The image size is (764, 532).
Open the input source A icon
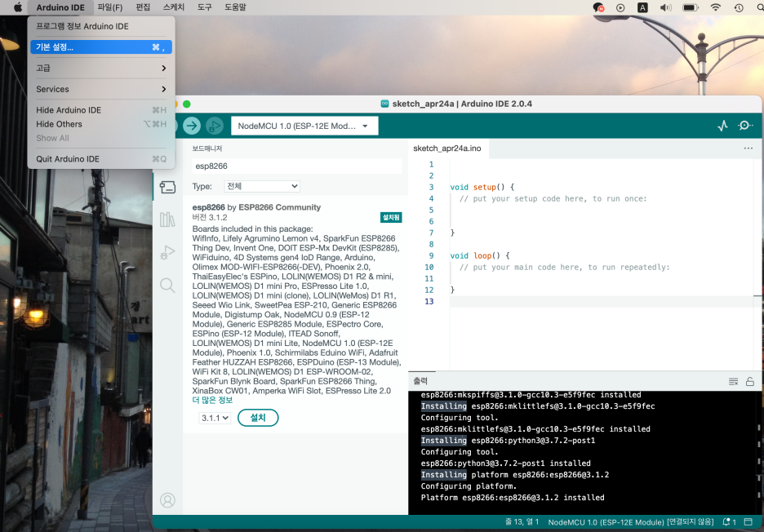[642, 7]
